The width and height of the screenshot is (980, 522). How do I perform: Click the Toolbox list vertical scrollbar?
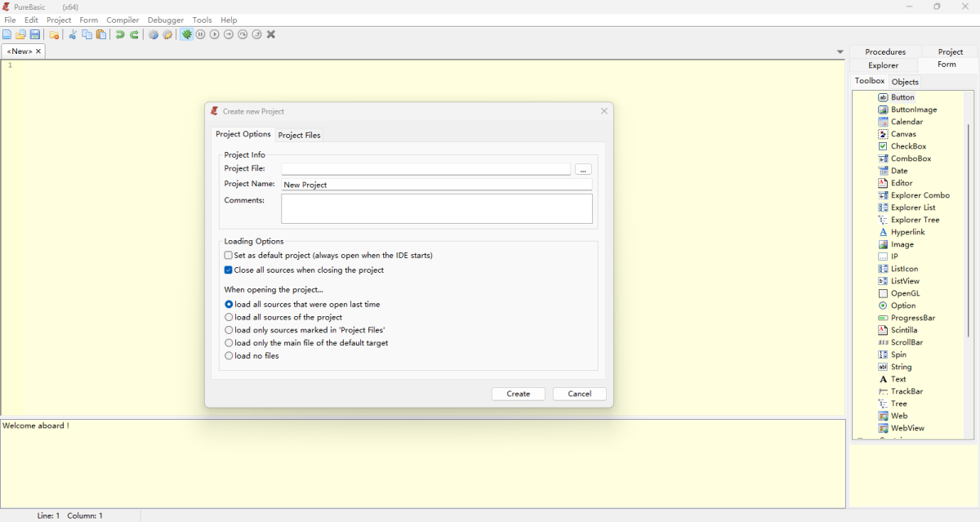click(x=969, y=229)
